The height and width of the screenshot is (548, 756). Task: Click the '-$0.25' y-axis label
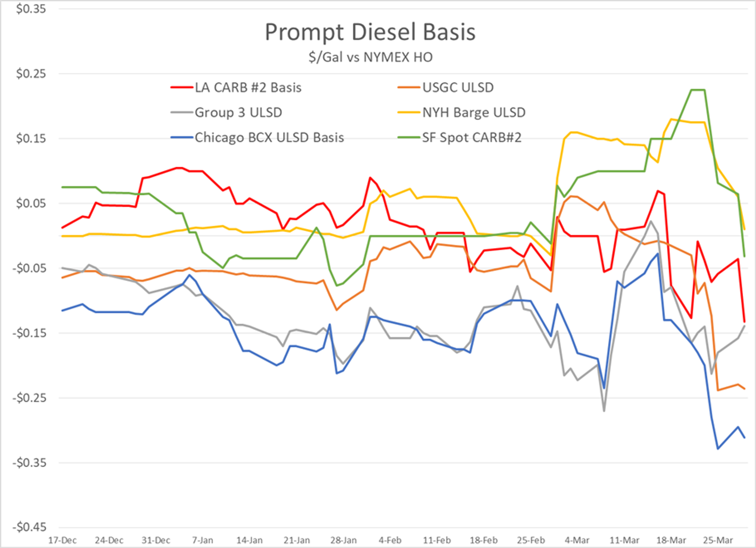click(29, 398)
